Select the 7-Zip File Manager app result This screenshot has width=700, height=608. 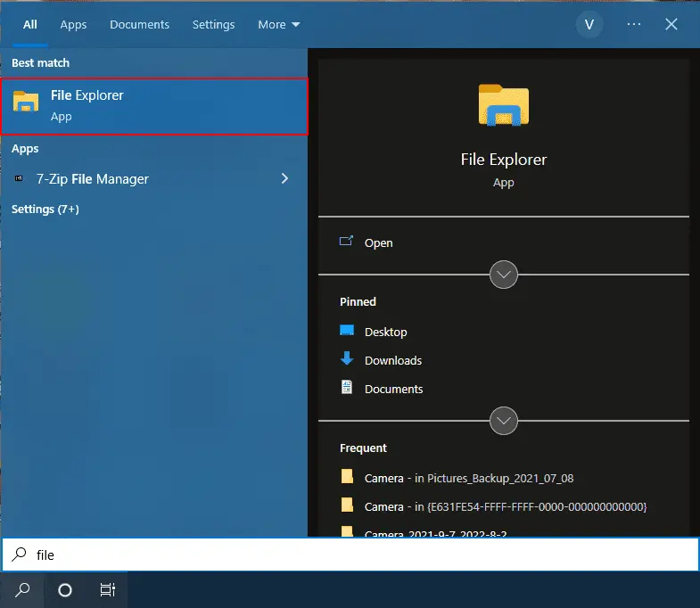pos(153,179)
